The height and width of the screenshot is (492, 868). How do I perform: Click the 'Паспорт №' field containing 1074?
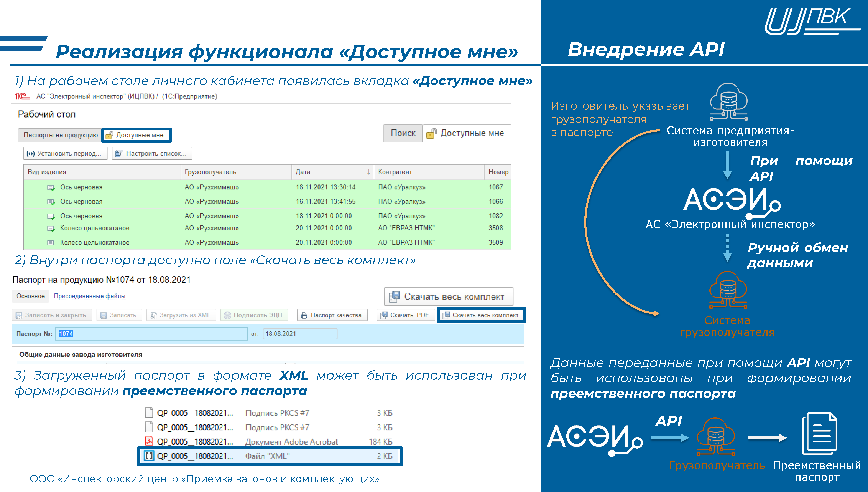tap(151, 334)
